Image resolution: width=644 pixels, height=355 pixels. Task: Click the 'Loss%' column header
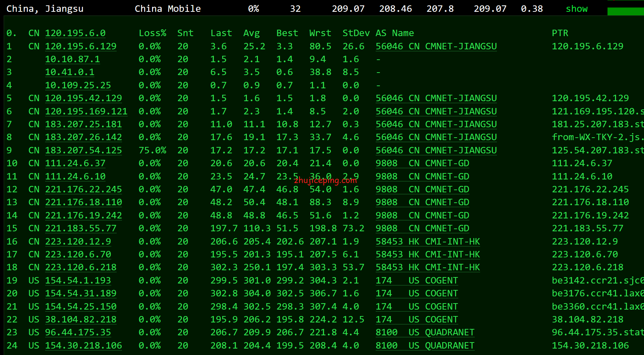pyautogui.click(x=152, y=33)
